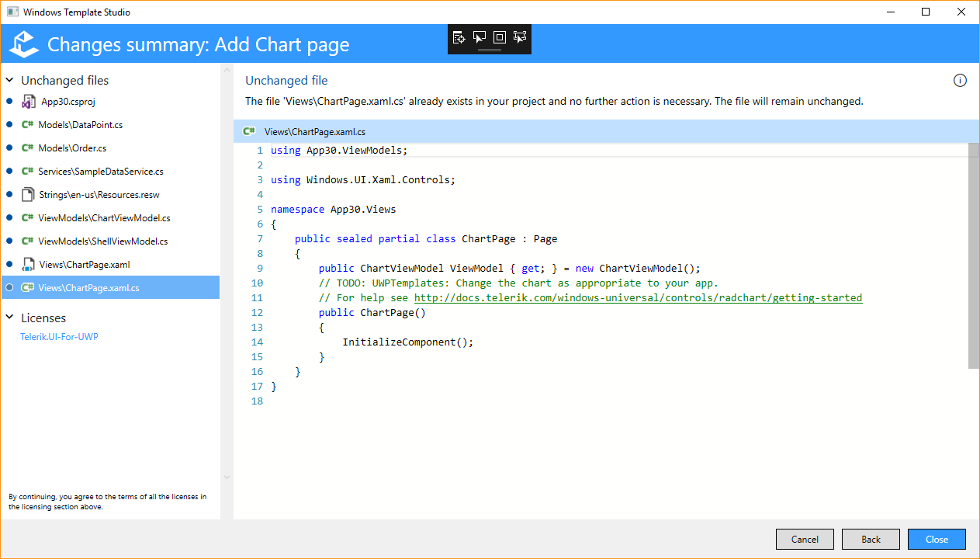This screenshot has width=980, height=559.
Task: Collapse the Licenses section
Action: 11,318
